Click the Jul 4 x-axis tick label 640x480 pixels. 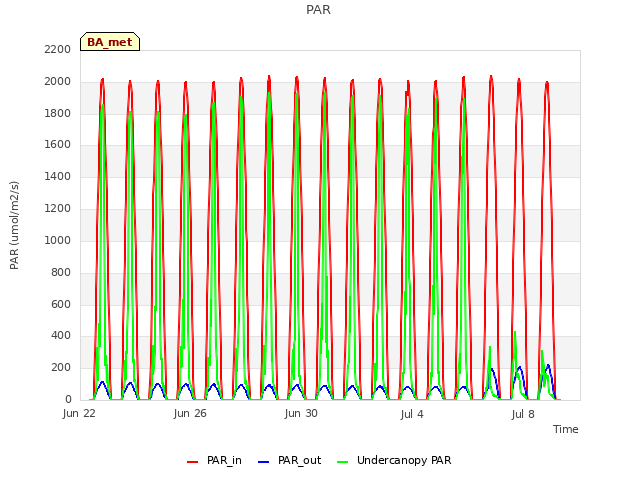point(412,414)
